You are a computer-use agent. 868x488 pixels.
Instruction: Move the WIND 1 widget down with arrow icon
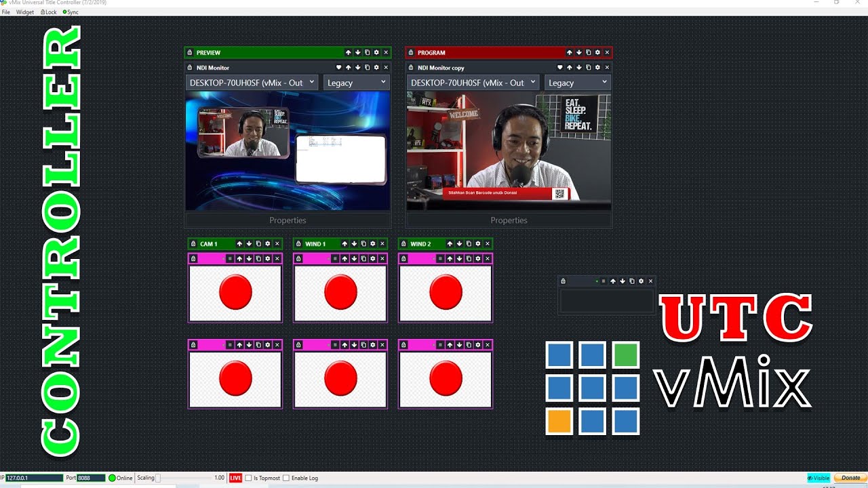tap(354, 243)
